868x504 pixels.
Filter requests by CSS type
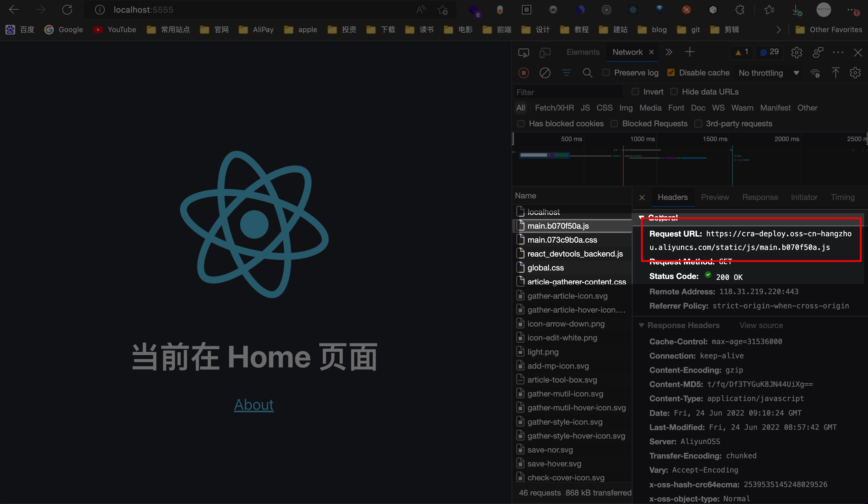(604, 108)
